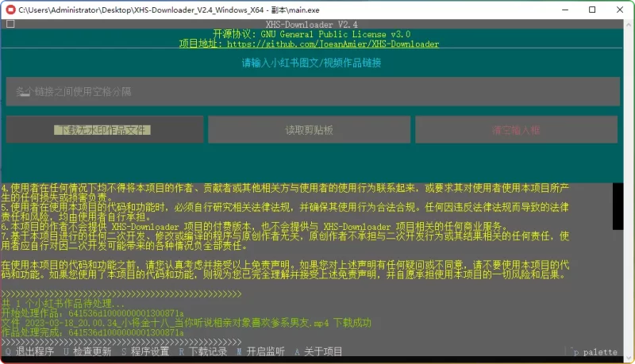Focus the Xiaohongshu link input field
The height and width of the screenshot is (364, 635).
pos(313,91)
